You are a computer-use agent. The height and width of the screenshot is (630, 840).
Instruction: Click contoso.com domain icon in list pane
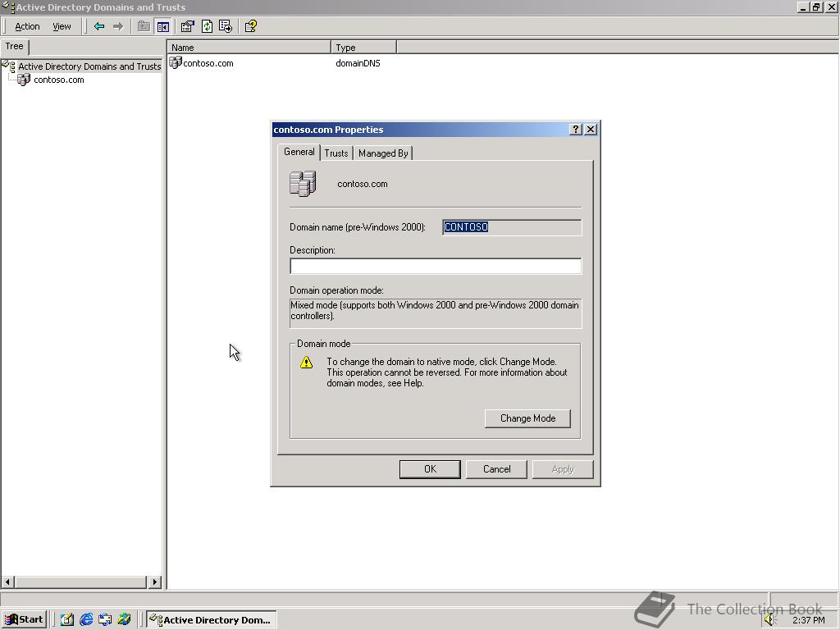pos(176,62)
